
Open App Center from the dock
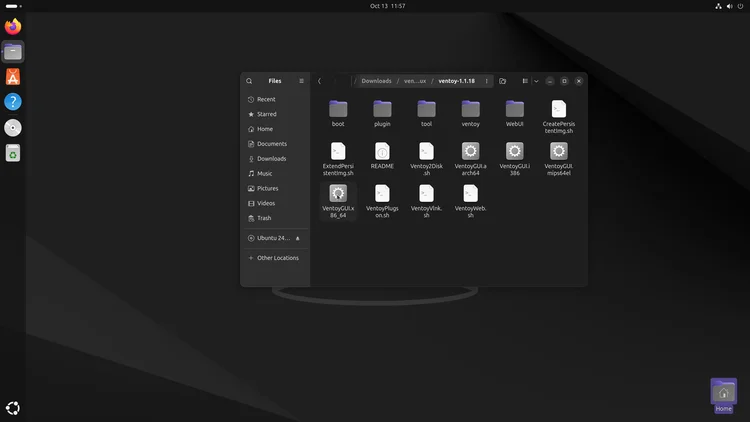coord(13,77)
